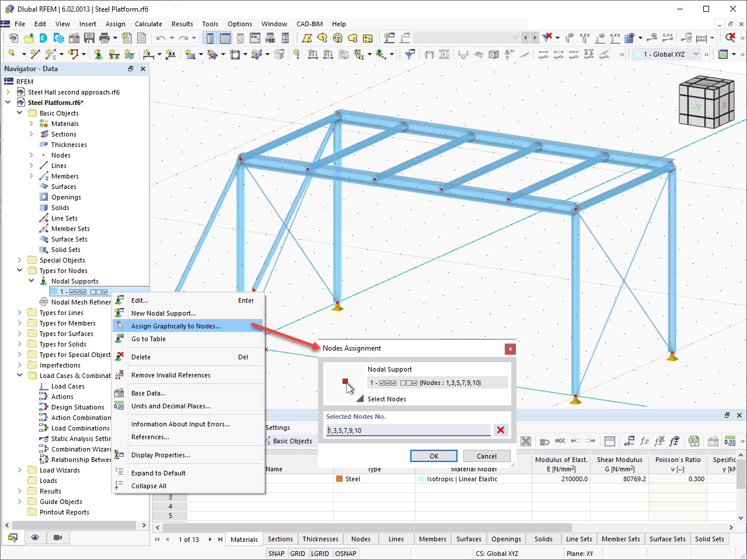The height and width of the screenshot is (560, 747).
Task: Click the Navigator Data tab icon
Action: pyautogui.click(x=12, y=537)
